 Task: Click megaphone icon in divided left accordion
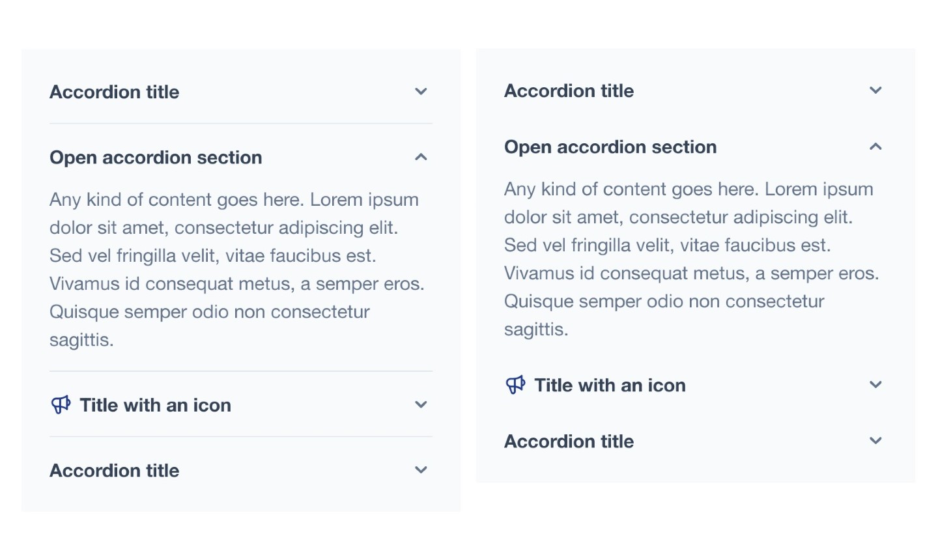pyautogui.click(x=61, y=405)
